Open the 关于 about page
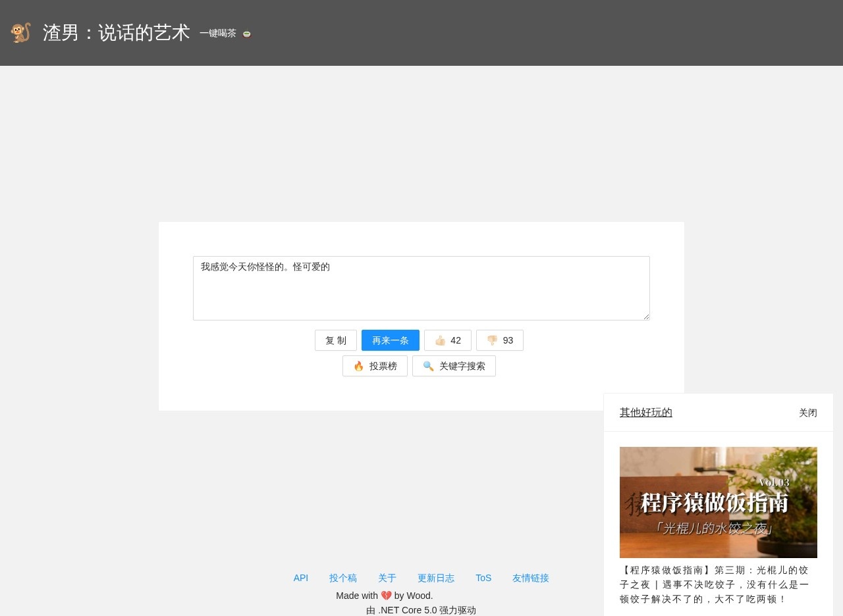Image resolution: width=843 pixels, height=616 pixels. [x=387, y=578]
